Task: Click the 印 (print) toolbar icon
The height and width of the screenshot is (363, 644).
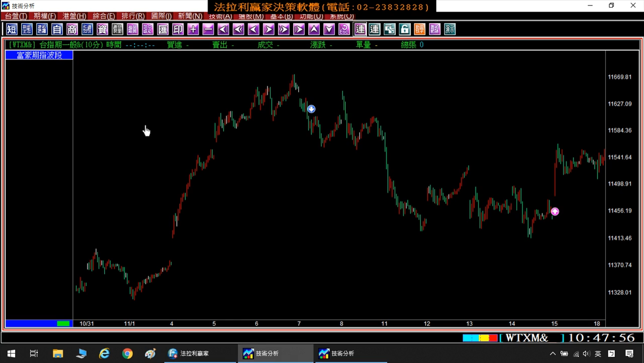Action: [178, 29]
